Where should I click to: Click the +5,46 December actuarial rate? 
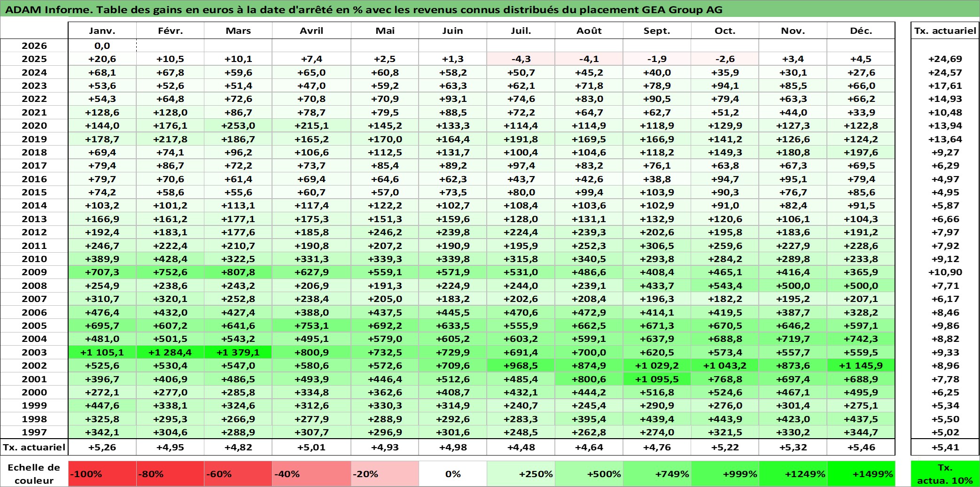point(861,447)
